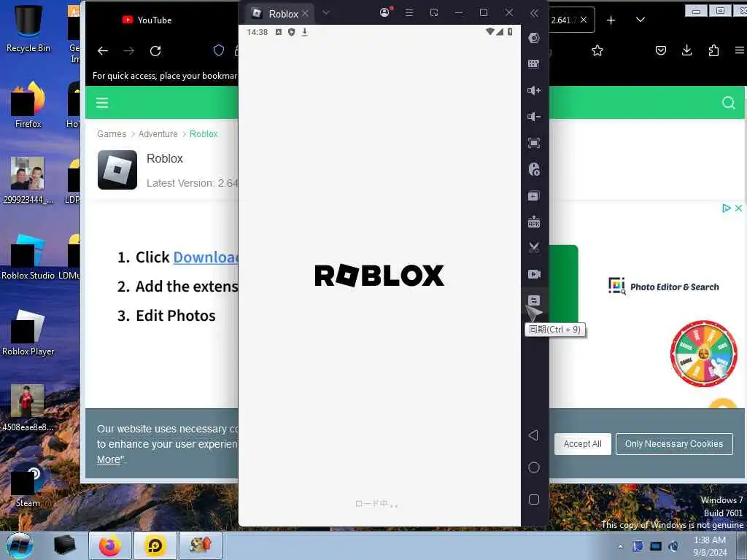Take screenshot with scissors icon
Screen dimensions: 747x560
[x=534, y=248]
